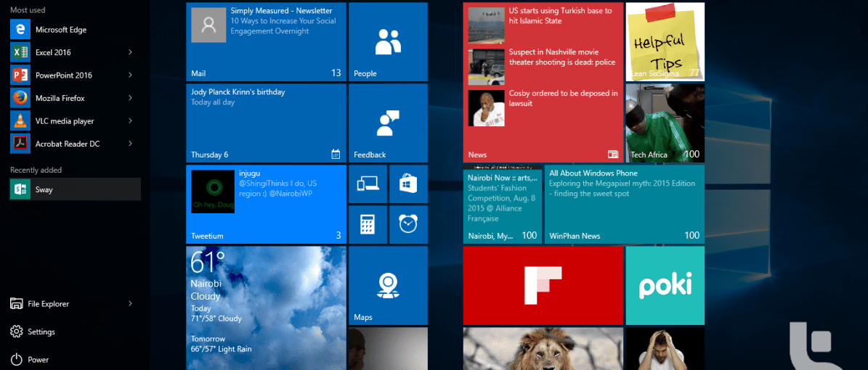
Task: Open Mozilla Firefox icon
Action: coord(20,98)
